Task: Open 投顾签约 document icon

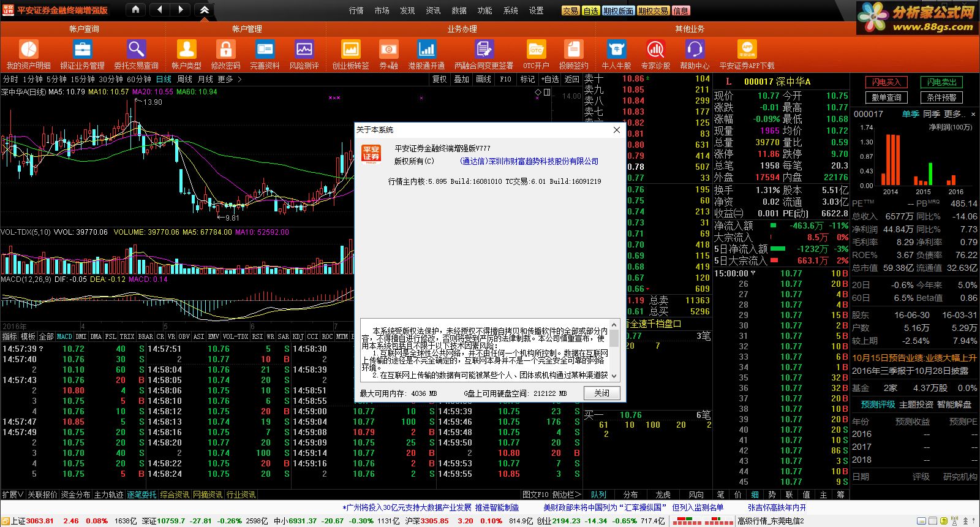Action: click(x=573, y=49)
